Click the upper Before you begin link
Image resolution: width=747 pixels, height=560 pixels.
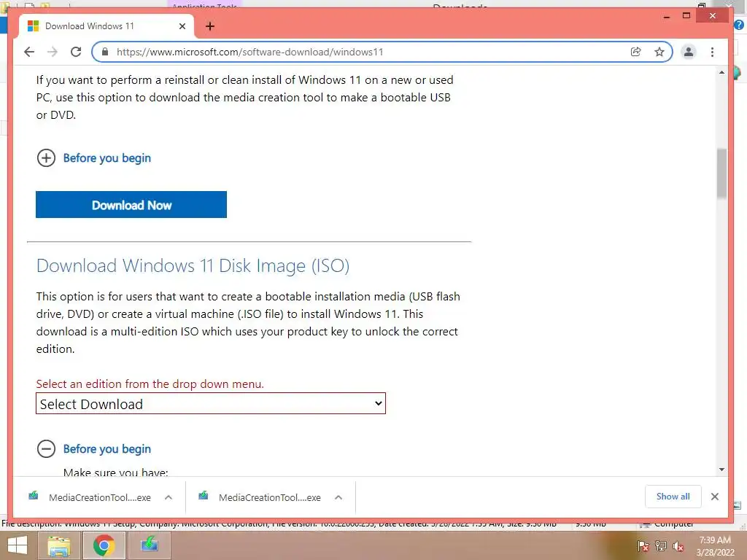click(107, 158)
